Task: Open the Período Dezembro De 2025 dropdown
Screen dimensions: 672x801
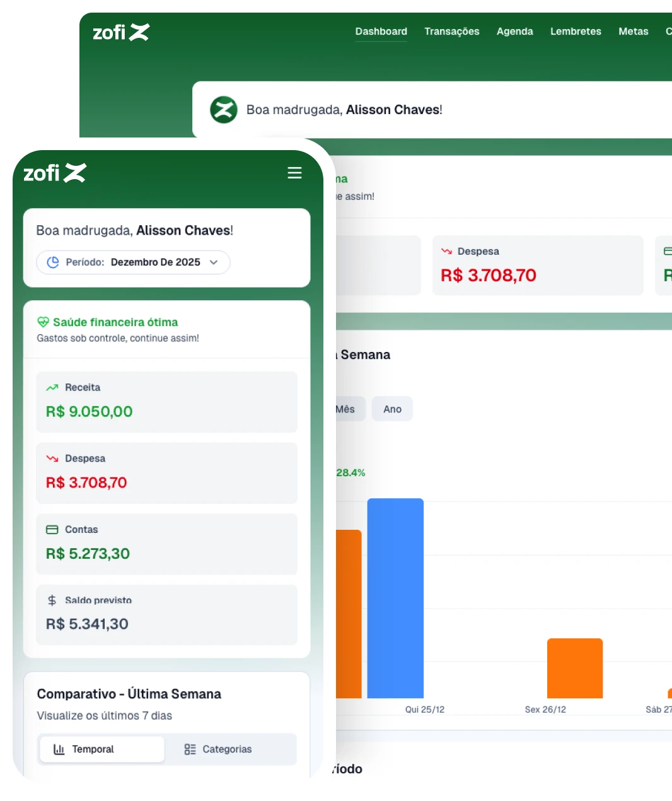Action: click(133, 262)
